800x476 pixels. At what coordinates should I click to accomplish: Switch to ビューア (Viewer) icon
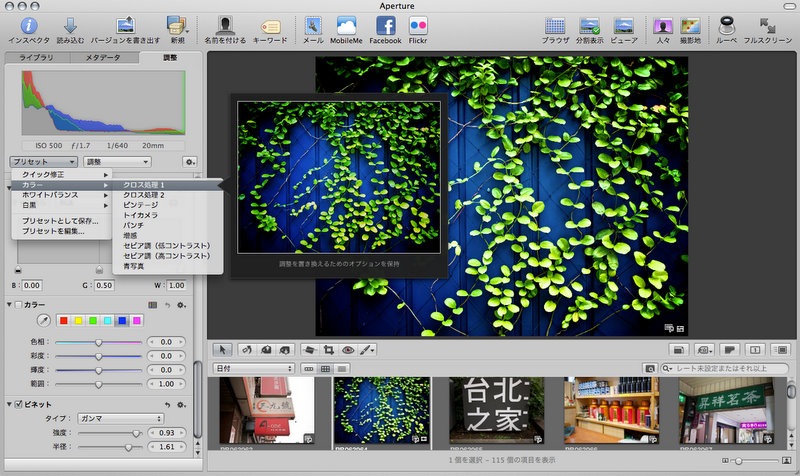623,26
